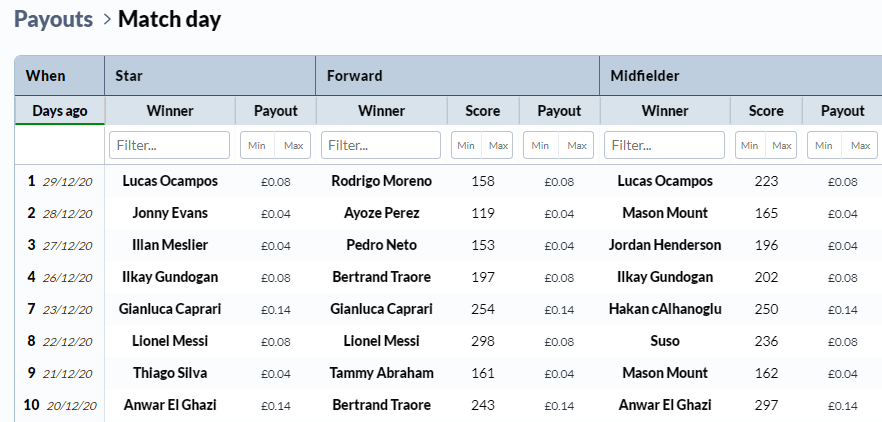Image resolution: width=882 pixels, height=422 pixels.
Task: Focus the Forward Winner filter field
Action: coord(381,145)
